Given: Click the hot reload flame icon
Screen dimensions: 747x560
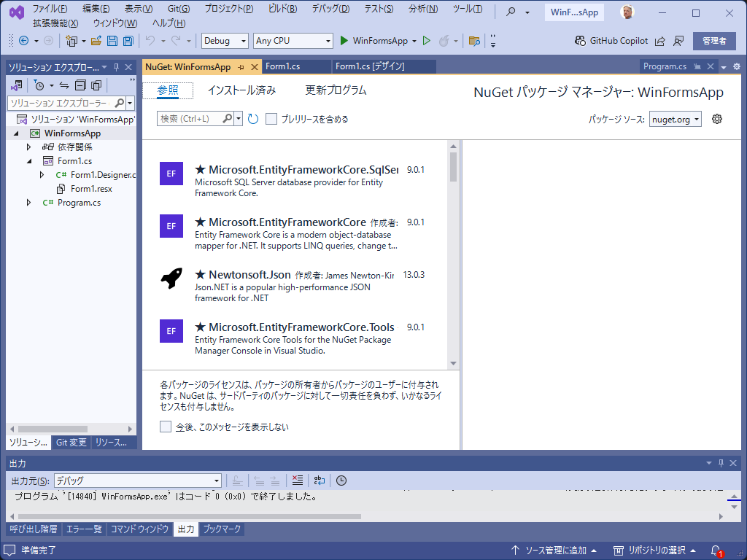Looking at the screenshot, I should pyautogui.click(x=444, y=41).
